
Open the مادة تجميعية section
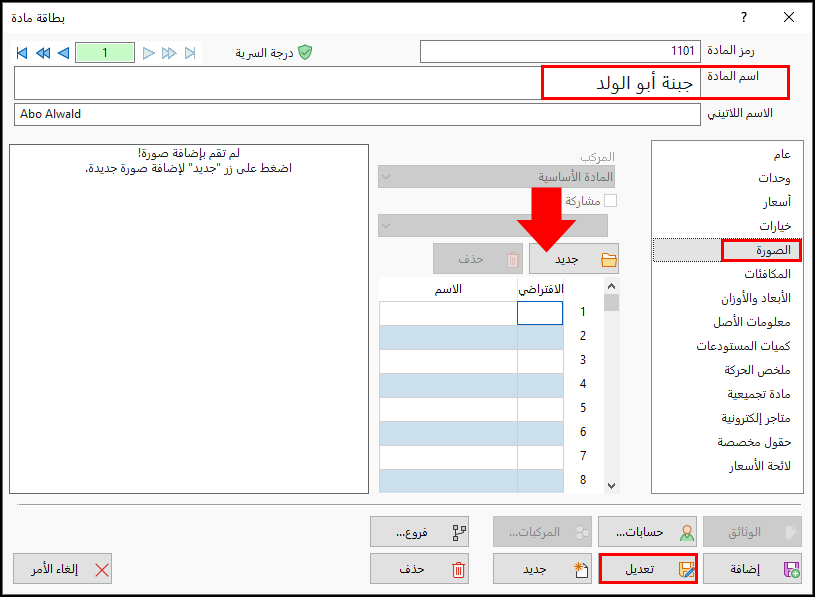click(759, 394)
